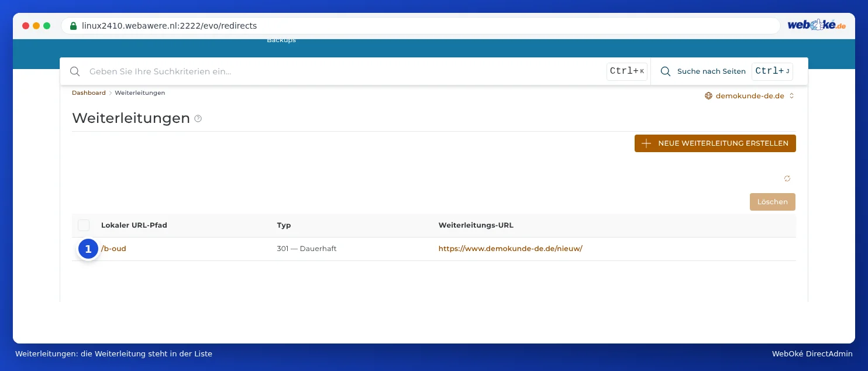Click the 'Weiterleitungen' breadcrumb text
The width and height of the screenshot is (868, 371).
(x=140, y=93)
